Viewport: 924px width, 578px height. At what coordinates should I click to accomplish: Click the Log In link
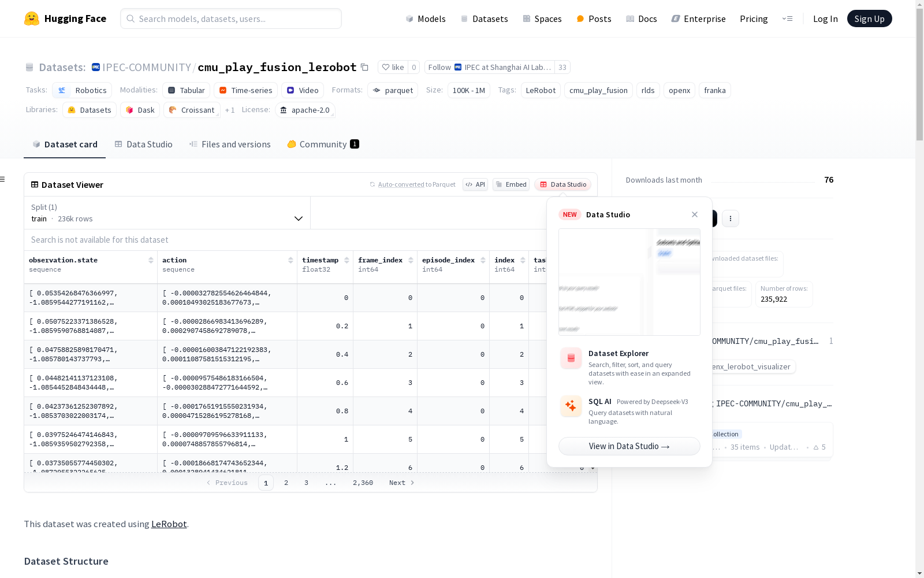825,18
